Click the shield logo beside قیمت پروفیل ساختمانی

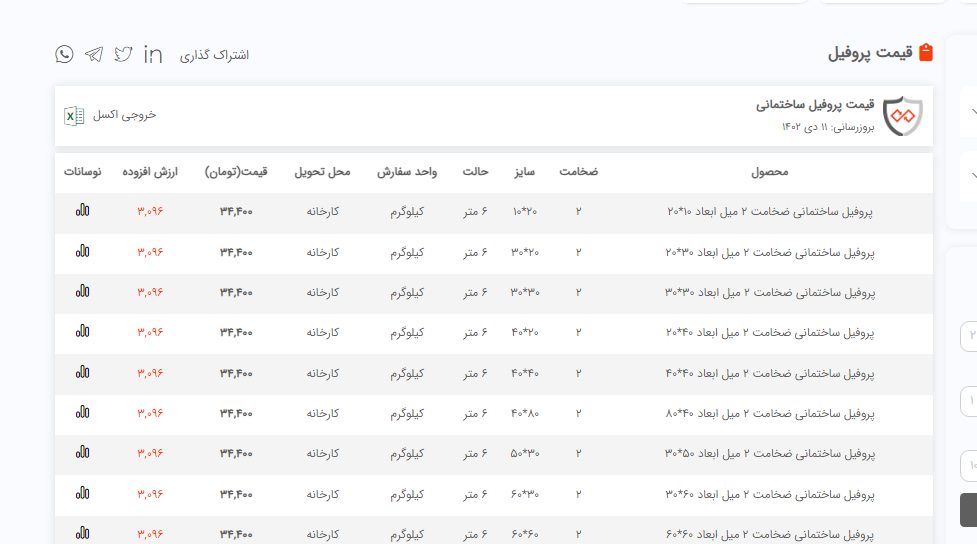903,116
